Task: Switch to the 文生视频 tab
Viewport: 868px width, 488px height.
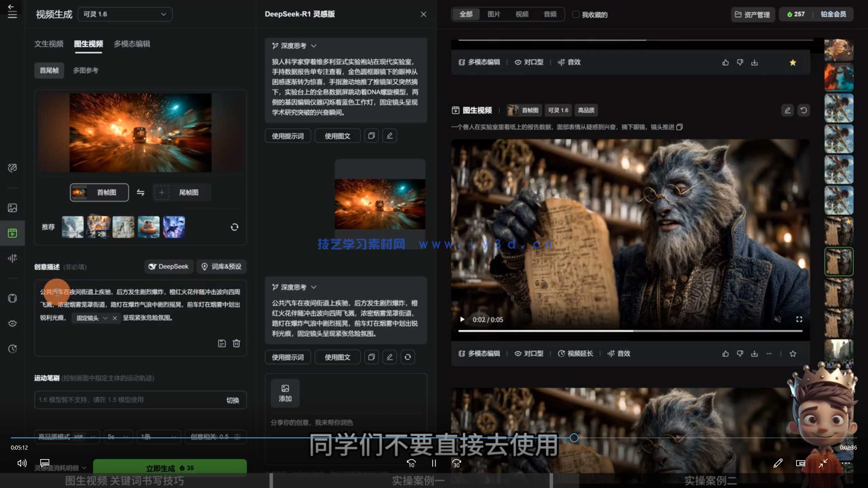Action: 48,44
